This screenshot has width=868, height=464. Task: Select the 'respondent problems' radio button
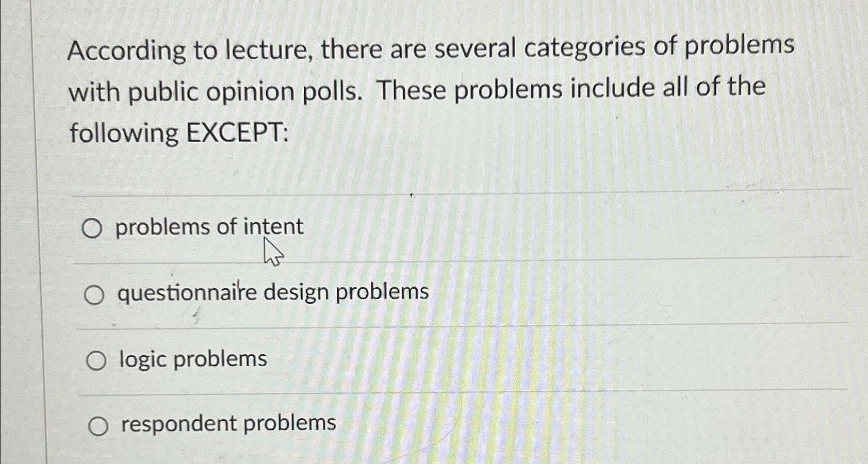99,425
